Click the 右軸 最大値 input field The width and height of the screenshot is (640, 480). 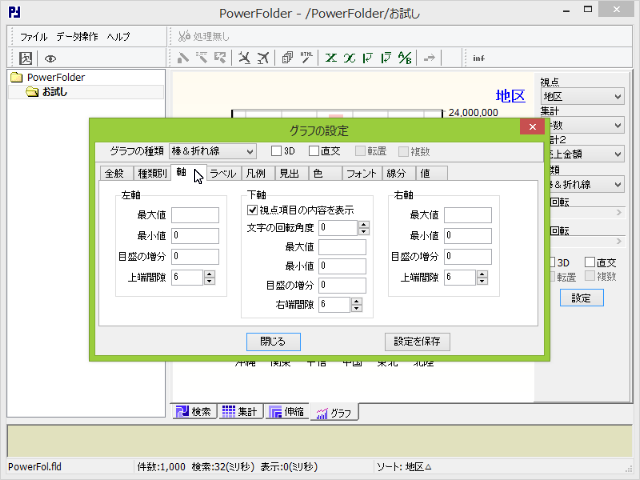(x=468, y=215)
